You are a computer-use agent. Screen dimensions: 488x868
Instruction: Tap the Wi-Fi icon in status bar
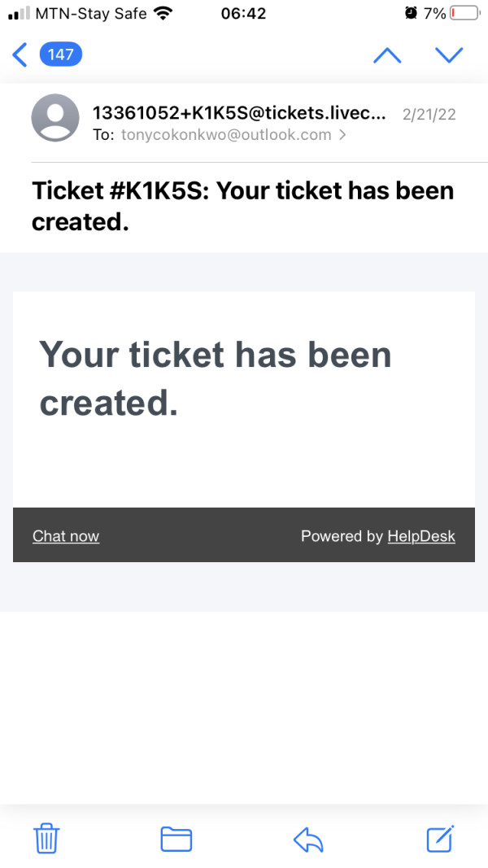(x=163, y=14)
